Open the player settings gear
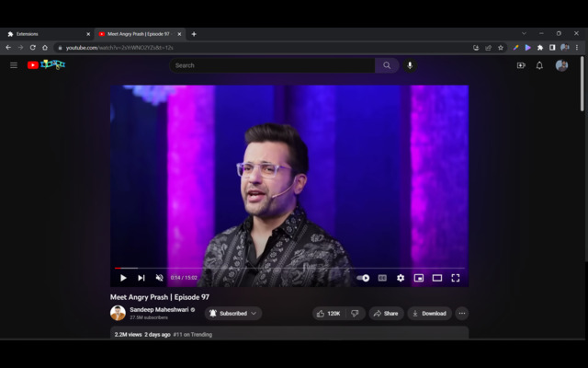Image resolution: width=588 pixels, height=368 pixels. (401, 278)
